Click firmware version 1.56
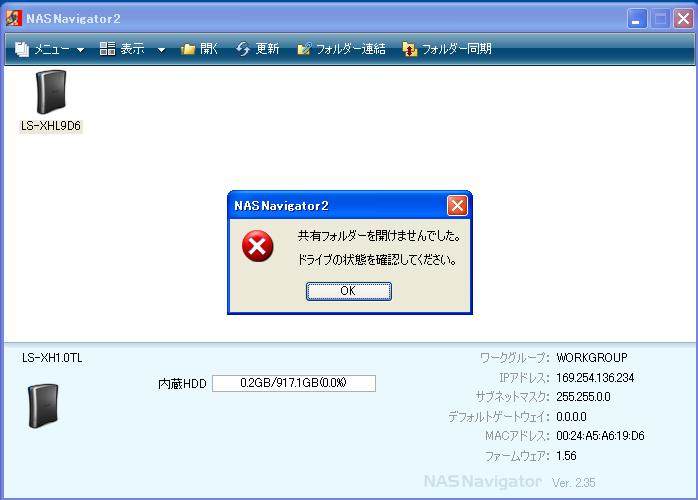 coord(566,456)
